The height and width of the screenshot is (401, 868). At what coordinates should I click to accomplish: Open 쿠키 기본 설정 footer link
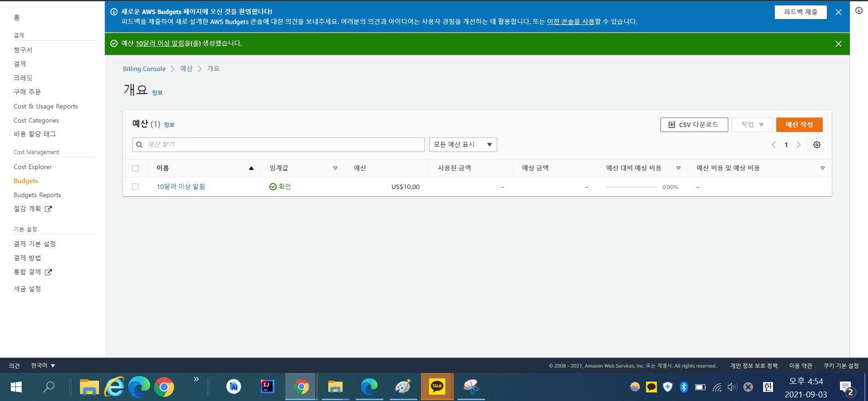pos(841,366)
